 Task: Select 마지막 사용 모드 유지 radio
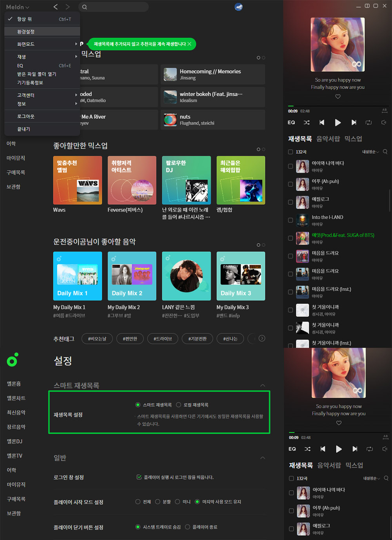tap(197, 502)
